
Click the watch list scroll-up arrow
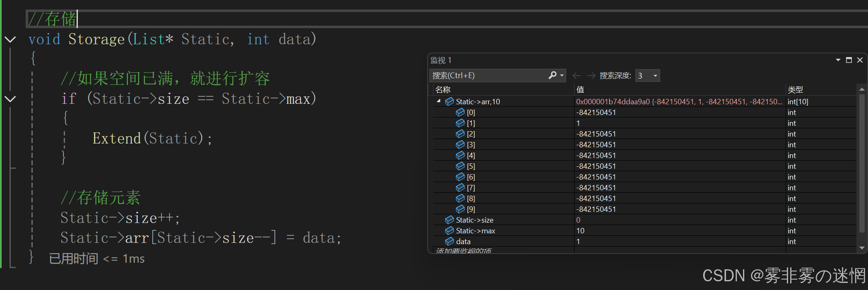(862, 89)
